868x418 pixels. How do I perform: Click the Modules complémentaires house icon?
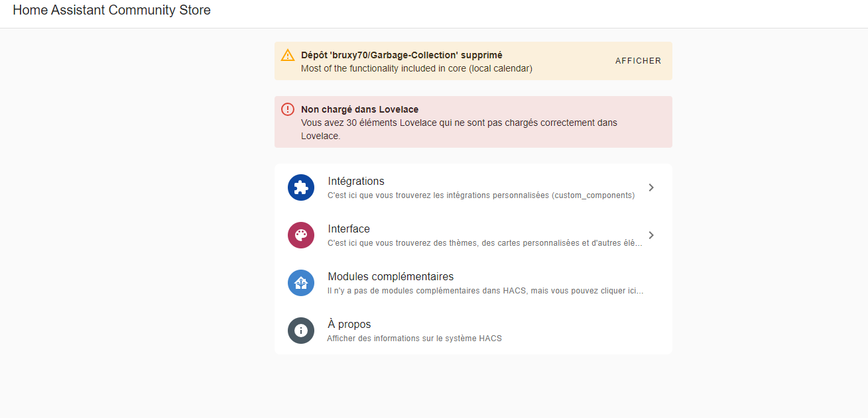tap(301, 283)
